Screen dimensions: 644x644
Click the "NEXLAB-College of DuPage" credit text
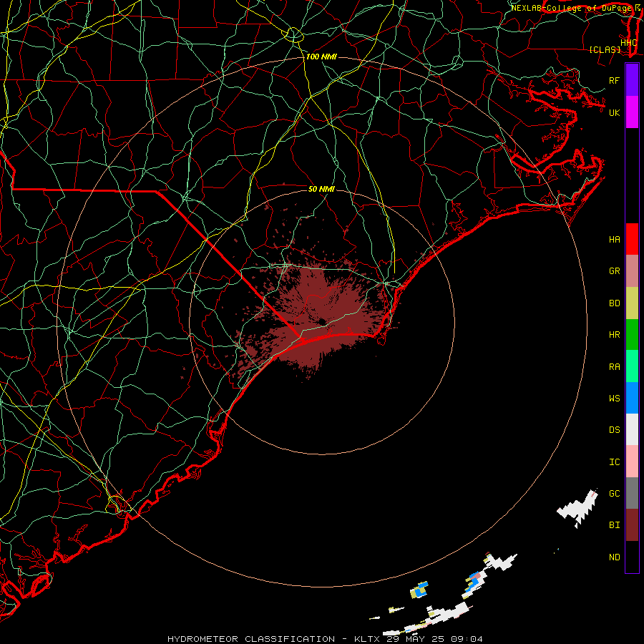(x=571, y=8)
